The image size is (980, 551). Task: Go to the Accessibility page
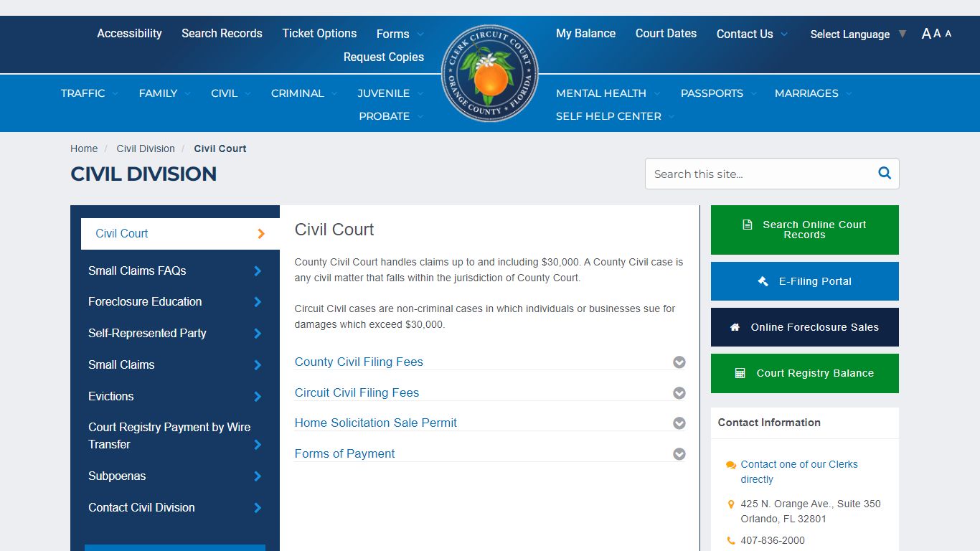[130, 33]
